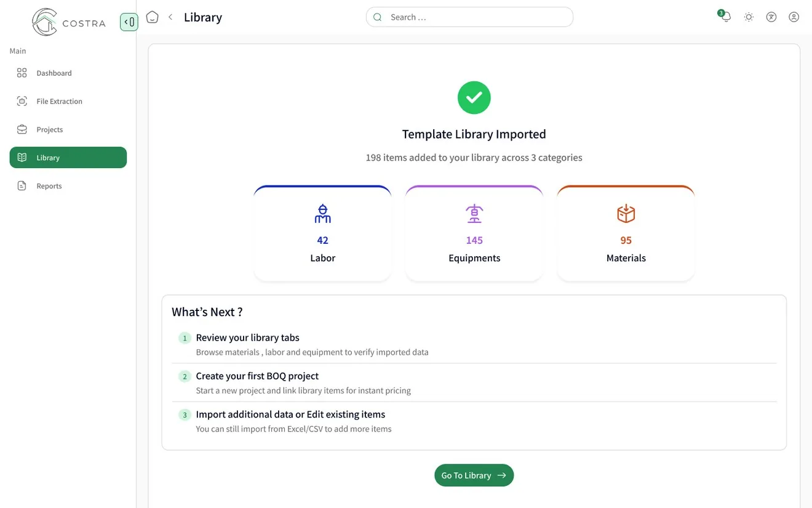This screenshot has width=812, height=508.
Task: Click the Labor count 42
Action: point(323,240)
